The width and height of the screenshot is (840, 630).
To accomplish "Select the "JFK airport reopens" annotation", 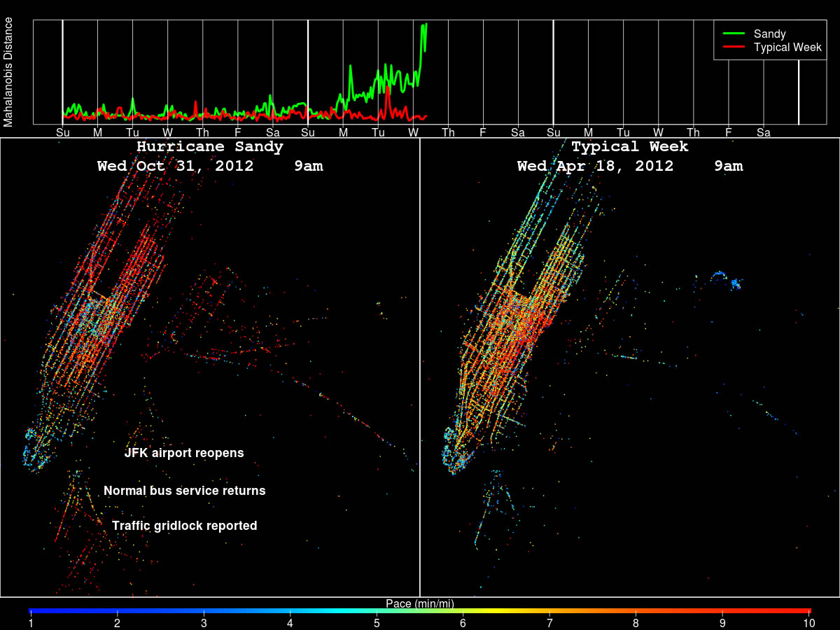I will 184,453.
